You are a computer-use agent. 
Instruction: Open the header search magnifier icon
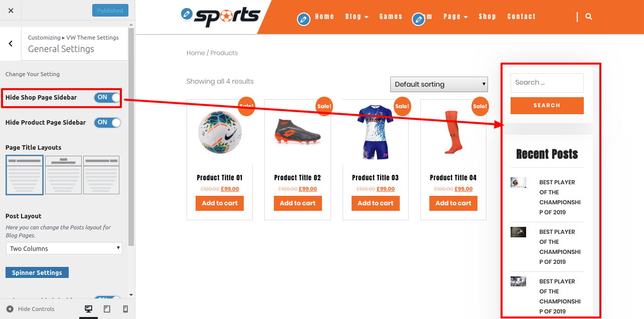[x=589, y=17]
